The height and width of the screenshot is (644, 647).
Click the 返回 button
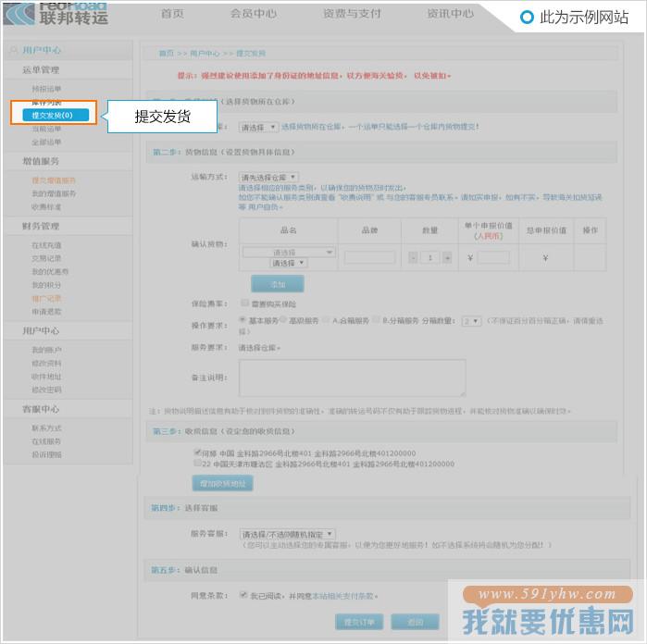tap(415, 622)
